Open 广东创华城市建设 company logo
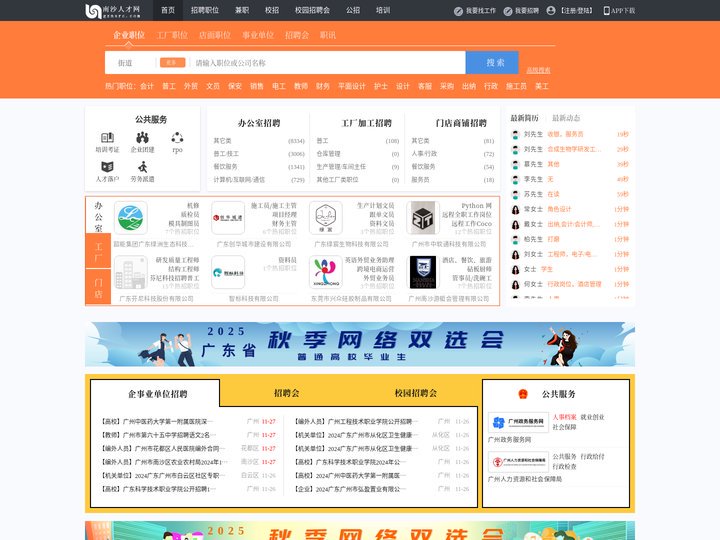The image size is (720, 540). [x=228, y=218]
